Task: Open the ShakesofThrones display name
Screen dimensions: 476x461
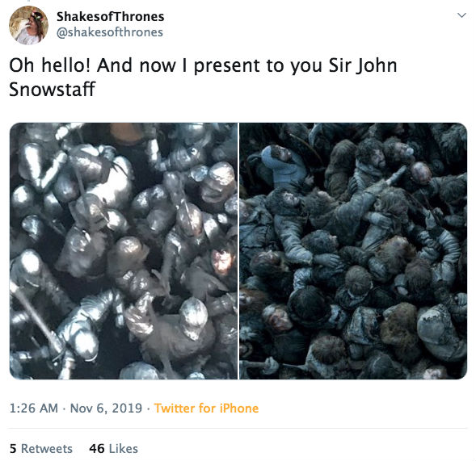Action: (111, 17)
